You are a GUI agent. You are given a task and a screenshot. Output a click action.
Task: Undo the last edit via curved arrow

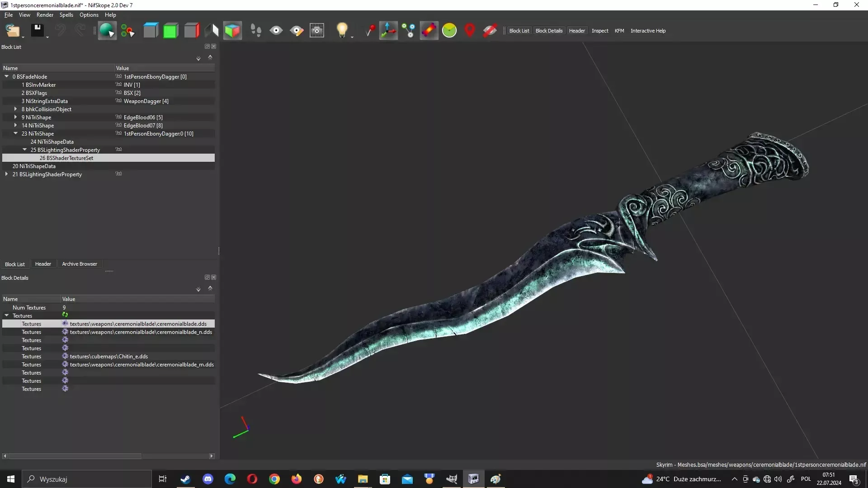coord(60,31)
